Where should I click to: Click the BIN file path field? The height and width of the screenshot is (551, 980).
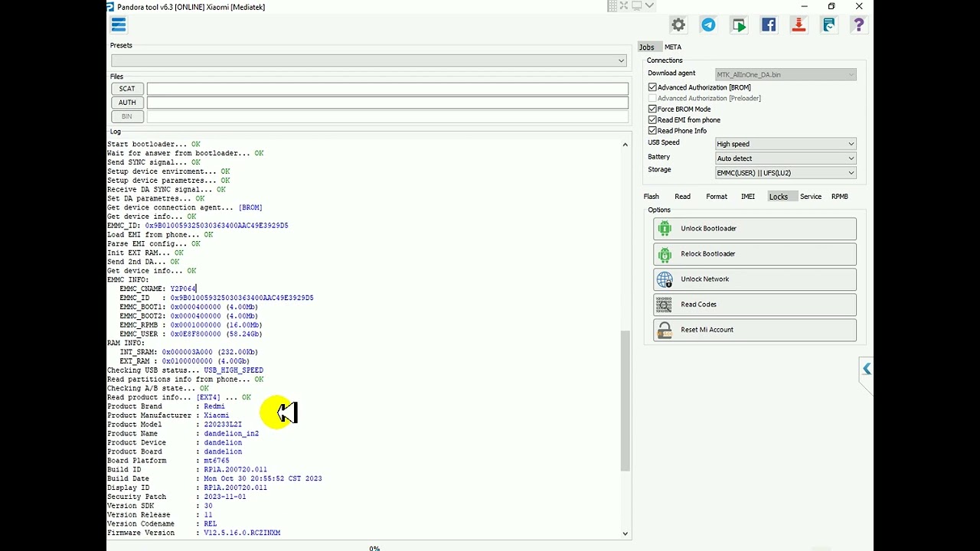[x=387, y=116]
